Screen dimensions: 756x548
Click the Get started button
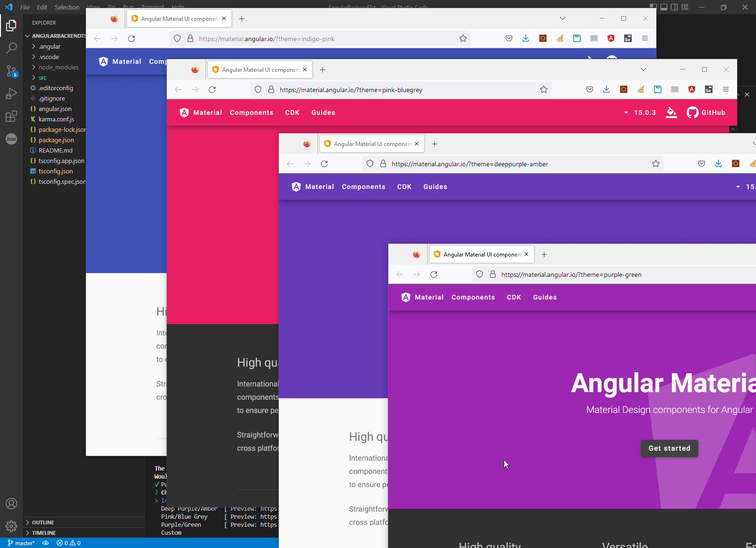pyautogui.click(x=669, y=448)
